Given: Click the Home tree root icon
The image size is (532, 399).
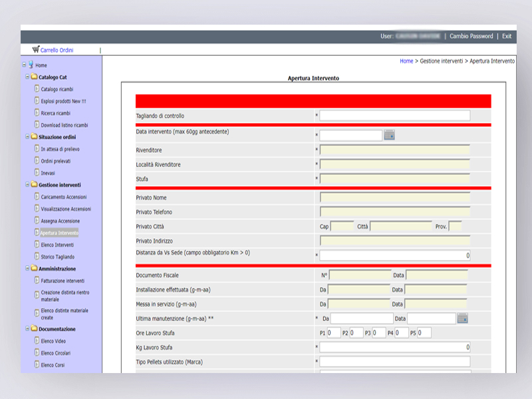Looking at the screenshot, I should click(x=31, y=65).
